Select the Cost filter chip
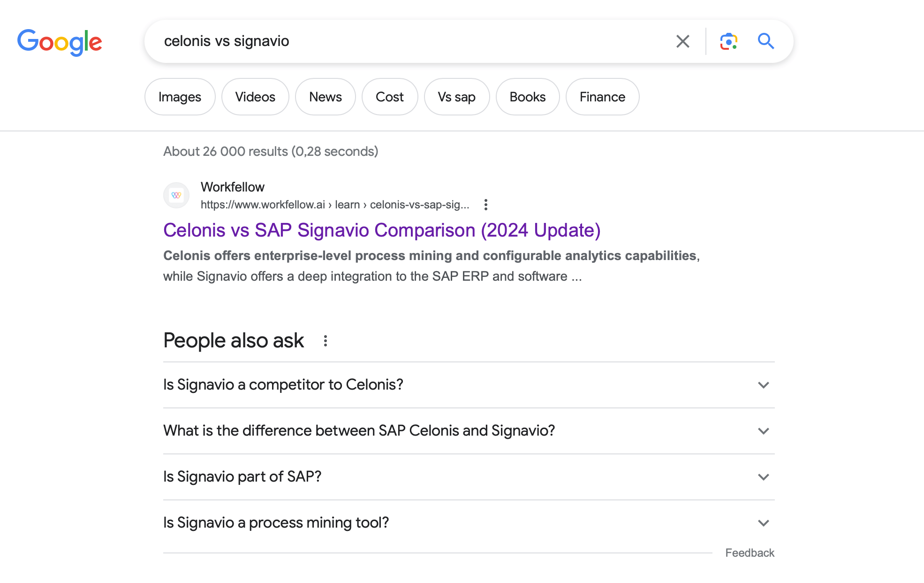Image resolution: width=924 pixels, height=583 pixels. coord(389,97)
